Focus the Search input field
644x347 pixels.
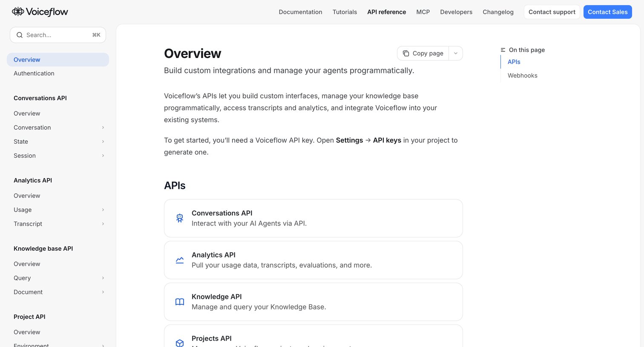click(x=58, y=35)
